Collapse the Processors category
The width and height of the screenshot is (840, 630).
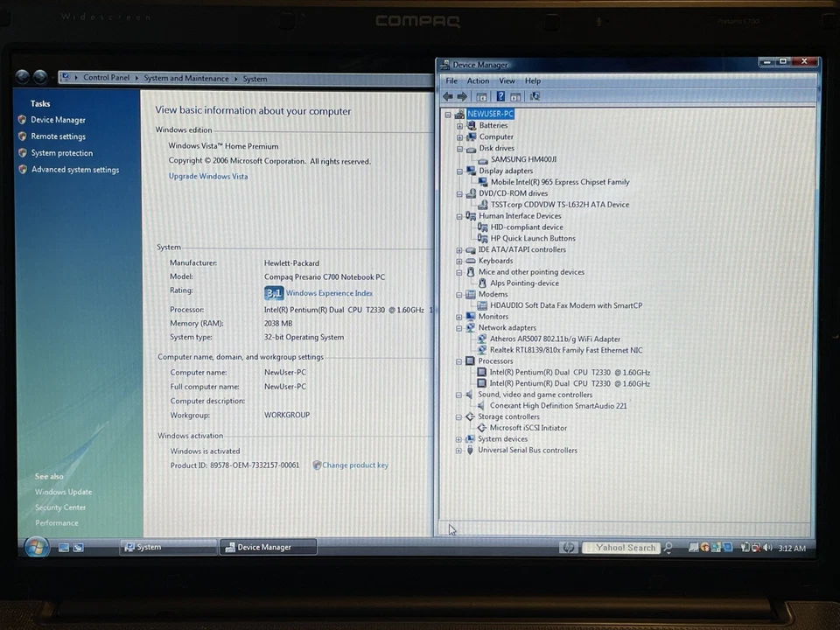(459, 361)
